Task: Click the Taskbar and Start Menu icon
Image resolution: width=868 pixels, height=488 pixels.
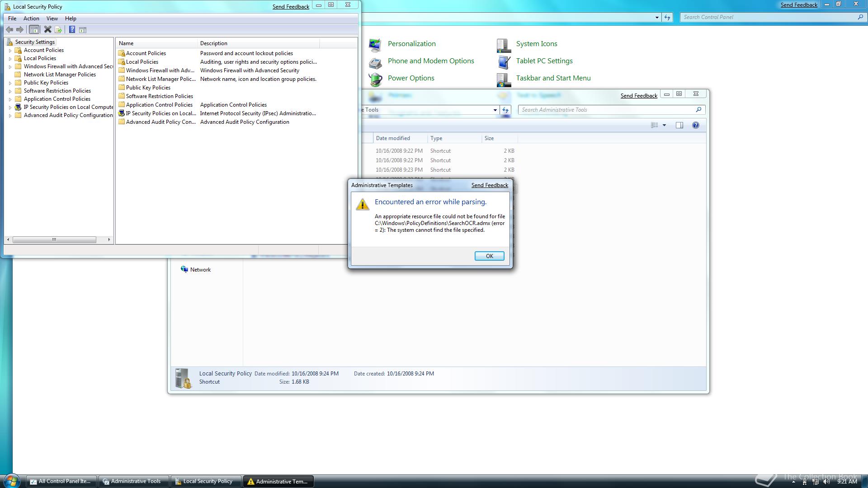Action: pyautogui.click(x=503, y=79)
